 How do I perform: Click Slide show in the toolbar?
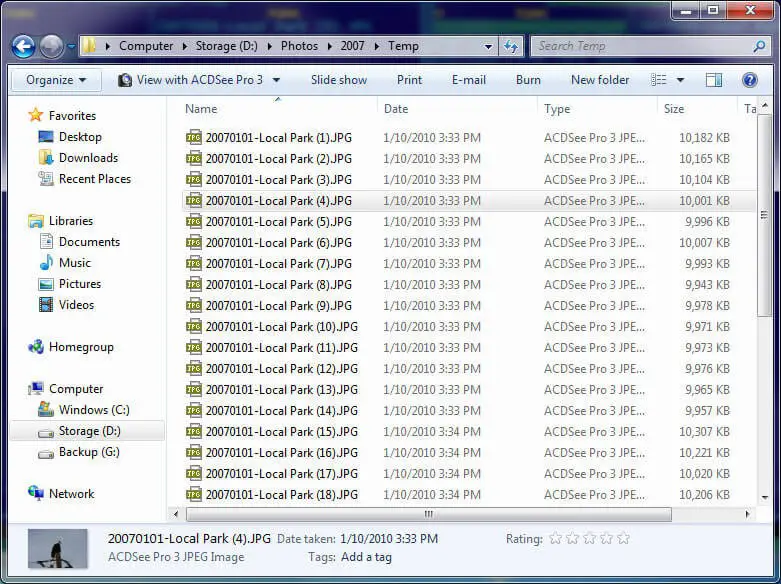338,80
